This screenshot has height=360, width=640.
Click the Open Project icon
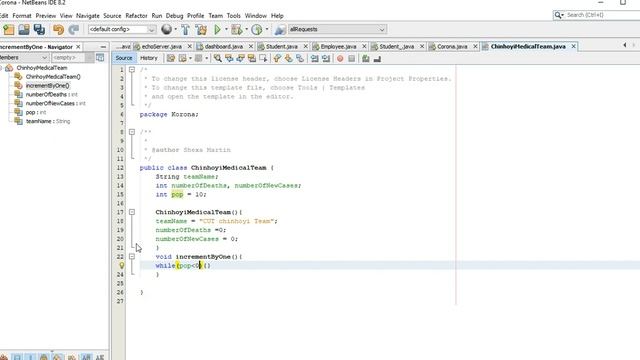(x=24, y=29)
